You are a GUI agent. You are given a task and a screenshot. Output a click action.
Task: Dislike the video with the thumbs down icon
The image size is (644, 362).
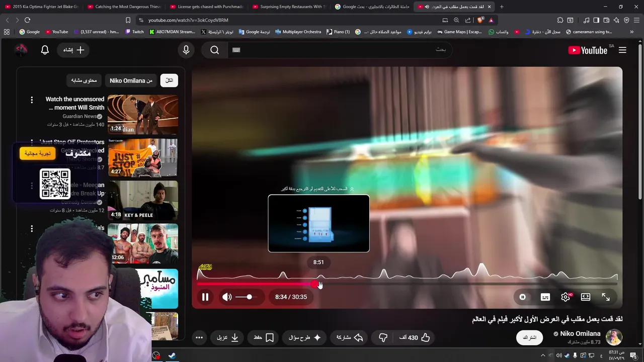click(383, 337)
